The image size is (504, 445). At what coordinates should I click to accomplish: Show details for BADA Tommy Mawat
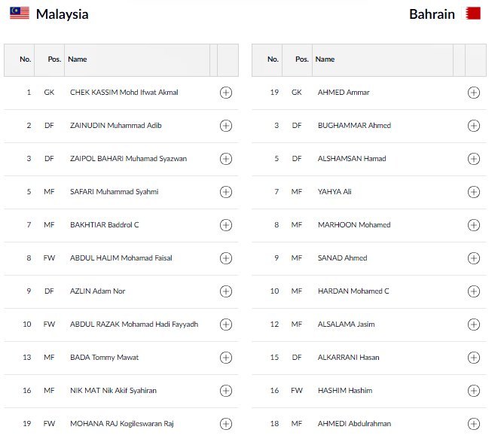pos(225,358)
